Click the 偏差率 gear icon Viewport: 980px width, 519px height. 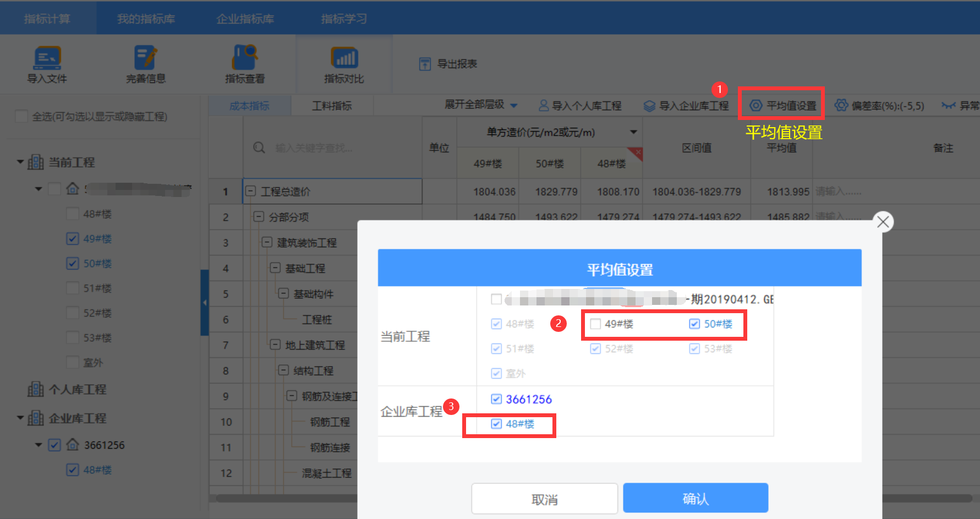[841, 105]
